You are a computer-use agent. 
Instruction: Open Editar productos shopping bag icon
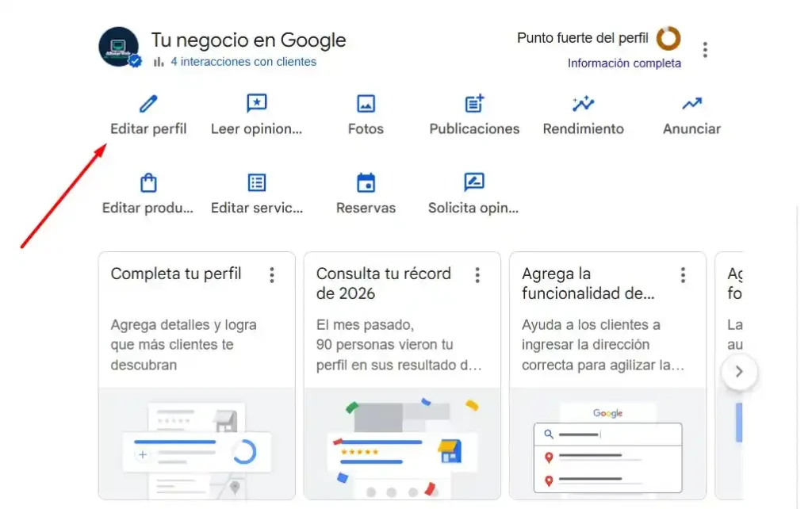148,183
